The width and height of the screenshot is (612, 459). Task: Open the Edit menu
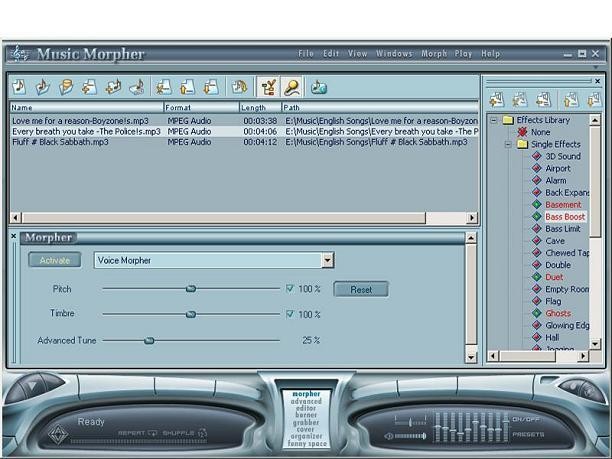pos(331,54)
